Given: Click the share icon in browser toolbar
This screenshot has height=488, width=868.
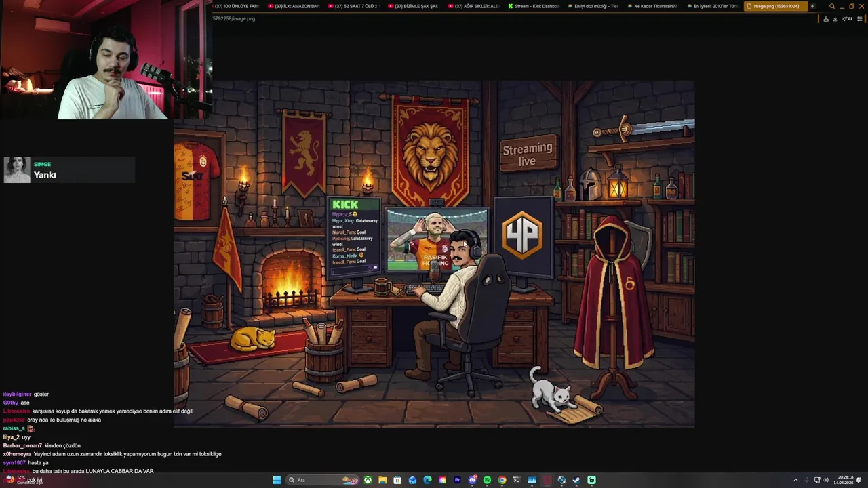Looking at the screenshot, I should pyautogui.click(x=826, y=19).
